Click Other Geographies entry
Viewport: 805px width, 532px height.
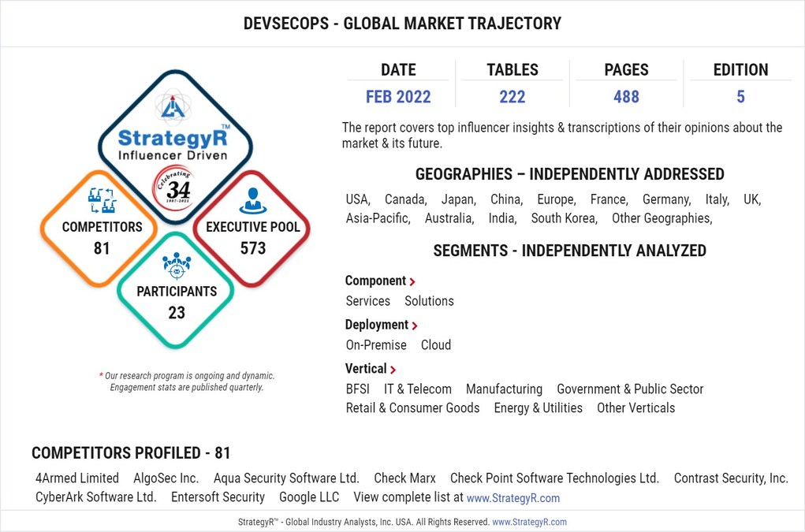coord(662,218)
